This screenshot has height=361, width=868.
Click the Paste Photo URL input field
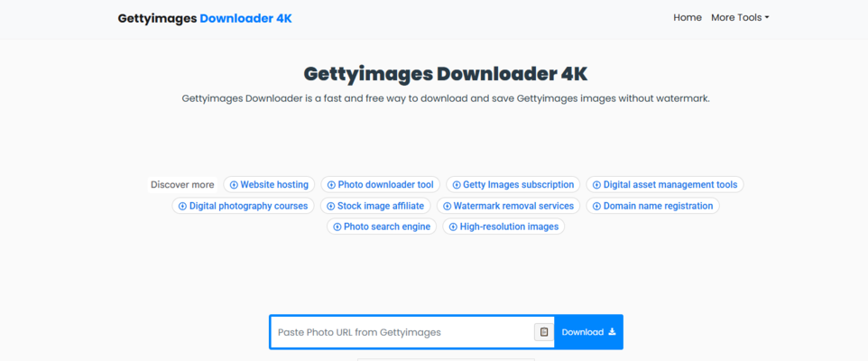click(x=402, y=332)
